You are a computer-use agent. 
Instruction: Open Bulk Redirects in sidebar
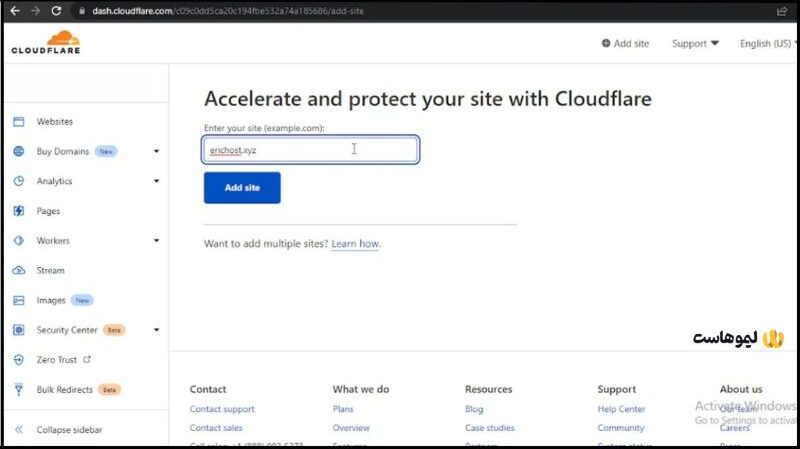click(65, 389)
